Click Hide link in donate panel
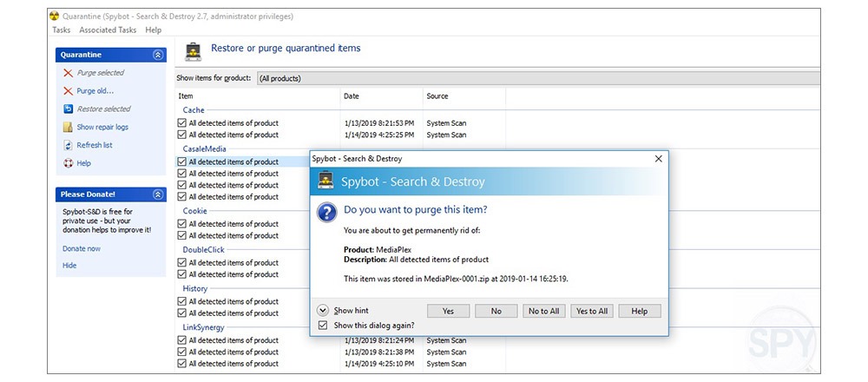 69,265
